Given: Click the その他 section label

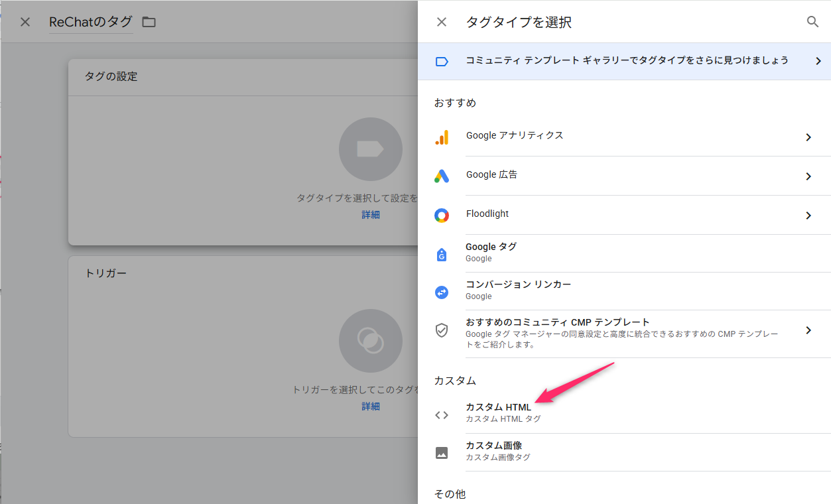Looking at the screenshot, I should click(450, 494).
